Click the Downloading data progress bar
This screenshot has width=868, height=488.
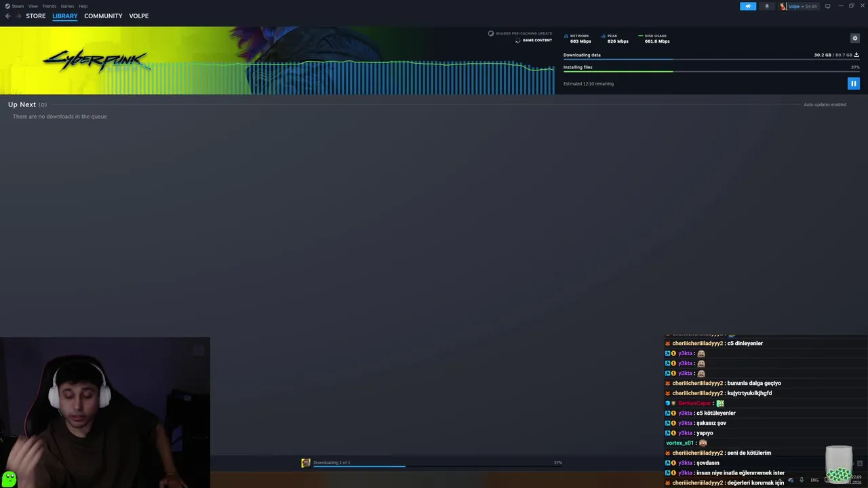click(711, 59)
